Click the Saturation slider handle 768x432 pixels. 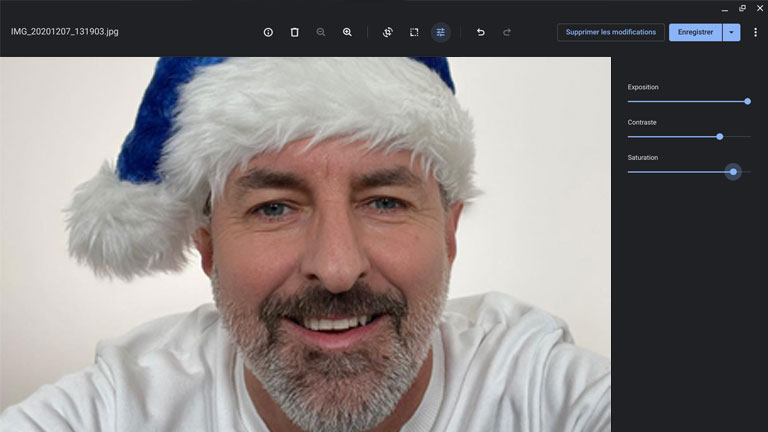733,172
